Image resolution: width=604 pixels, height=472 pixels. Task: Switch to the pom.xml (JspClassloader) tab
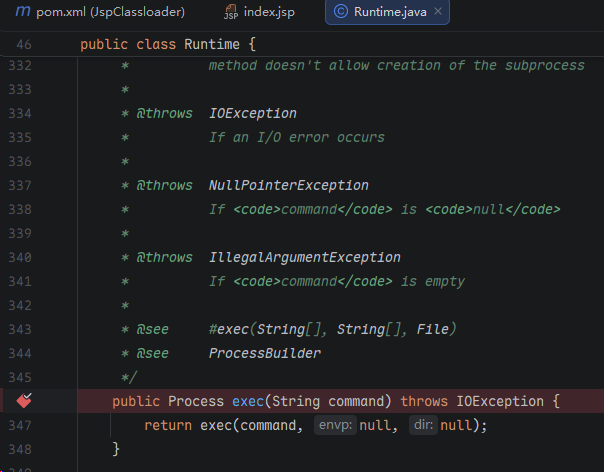pos(105,13)
